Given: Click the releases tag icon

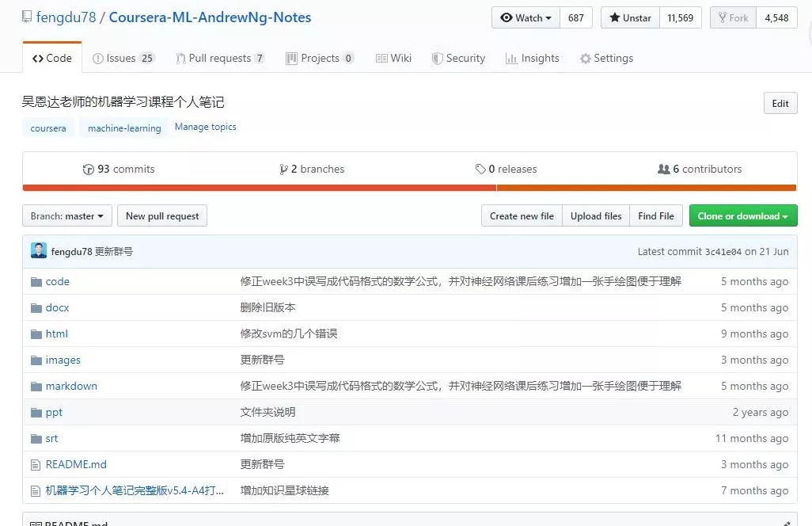Looking at the screenshot, I should [480, 169].
